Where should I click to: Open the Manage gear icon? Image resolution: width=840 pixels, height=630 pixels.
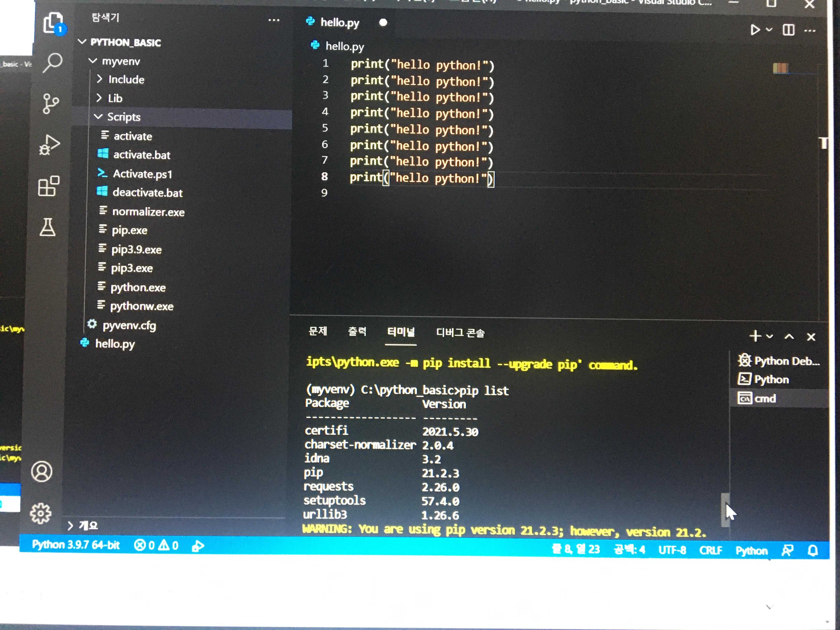click(41, 513)
